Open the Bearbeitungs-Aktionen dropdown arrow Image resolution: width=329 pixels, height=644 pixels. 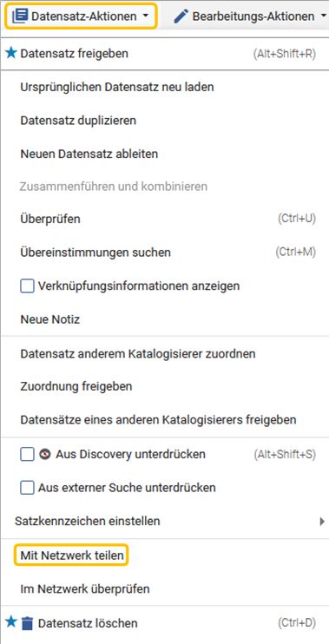click(x=322, y=16)
